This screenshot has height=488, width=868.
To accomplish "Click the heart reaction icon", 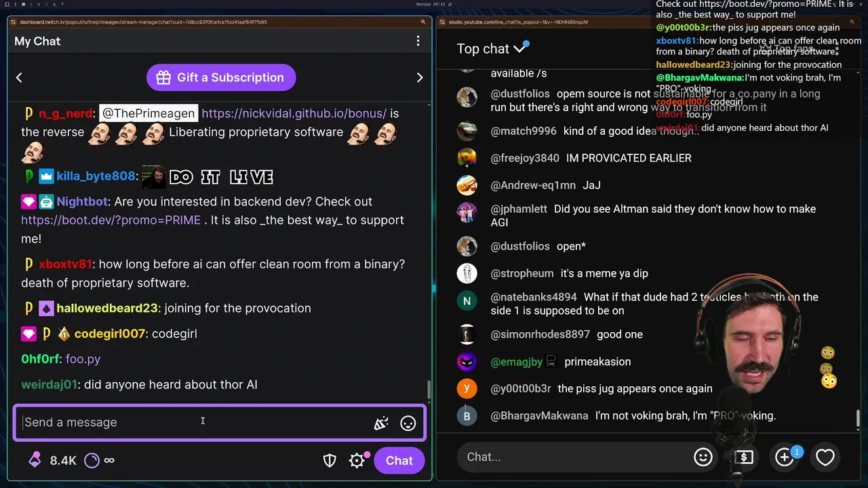I will [x=825, y=457].
